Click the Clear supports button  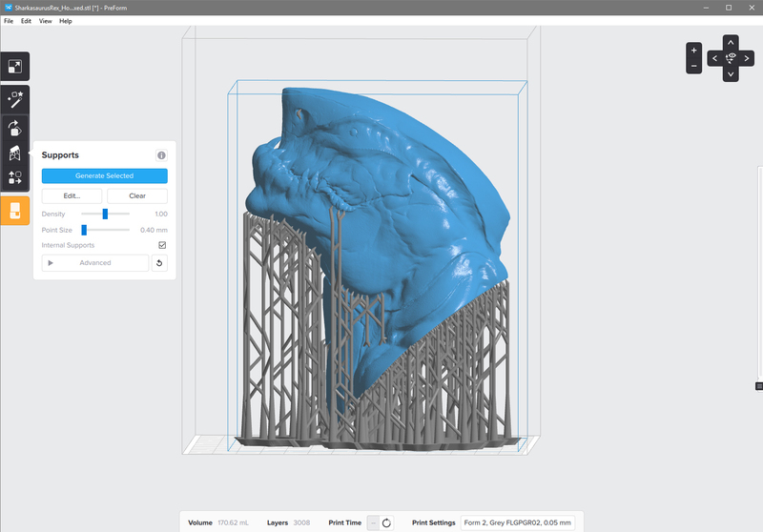136,195
